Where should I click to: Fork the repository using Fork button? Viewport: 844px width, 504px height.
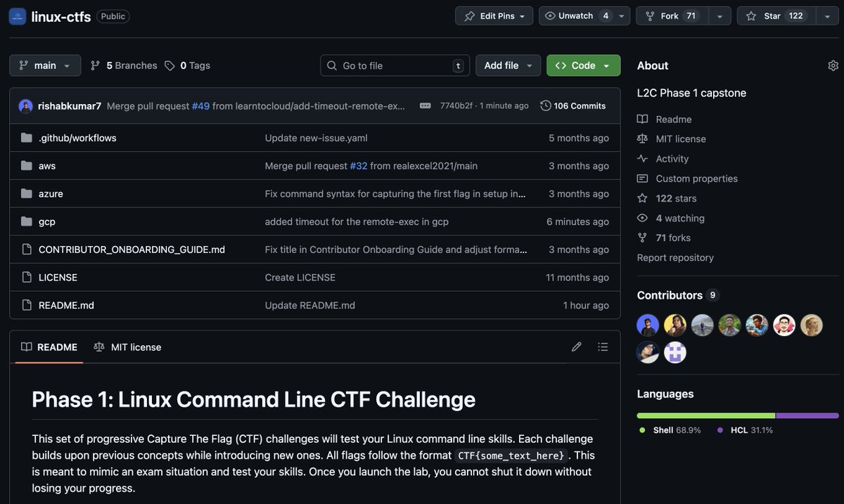[x=672, y=16]
